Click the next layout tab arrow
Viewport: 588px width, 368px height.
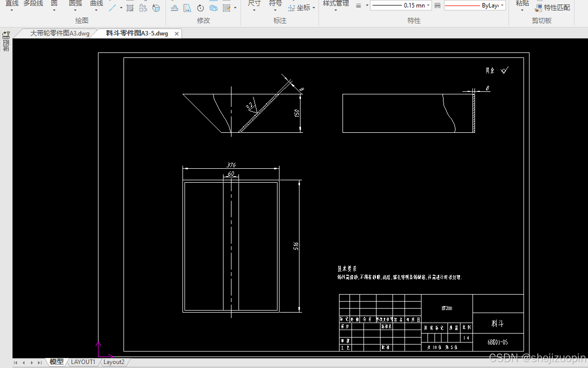tap(31, 363)
